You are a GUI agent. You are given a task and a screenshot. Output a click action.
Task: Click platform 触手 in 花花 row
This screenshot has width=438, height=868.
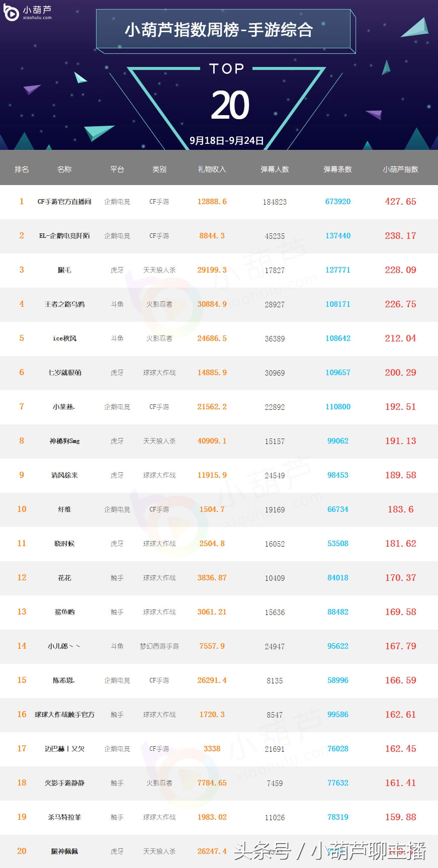pyautogui.click(x=117, y=578)
